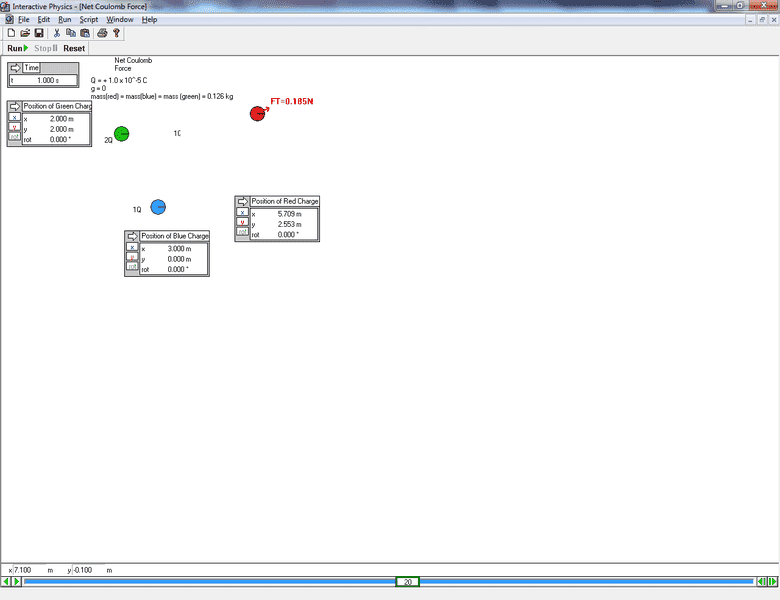
Task: Click the Q = +1.0 x 10^-5 C text
Action: coord(119,80)
